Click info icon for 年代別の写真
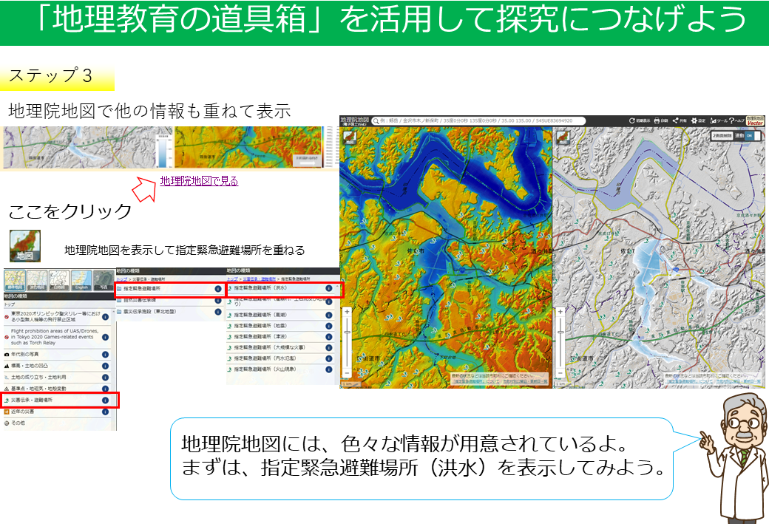Image resolution: width=769 pixels, height=532 pixels. coord(105,355)
